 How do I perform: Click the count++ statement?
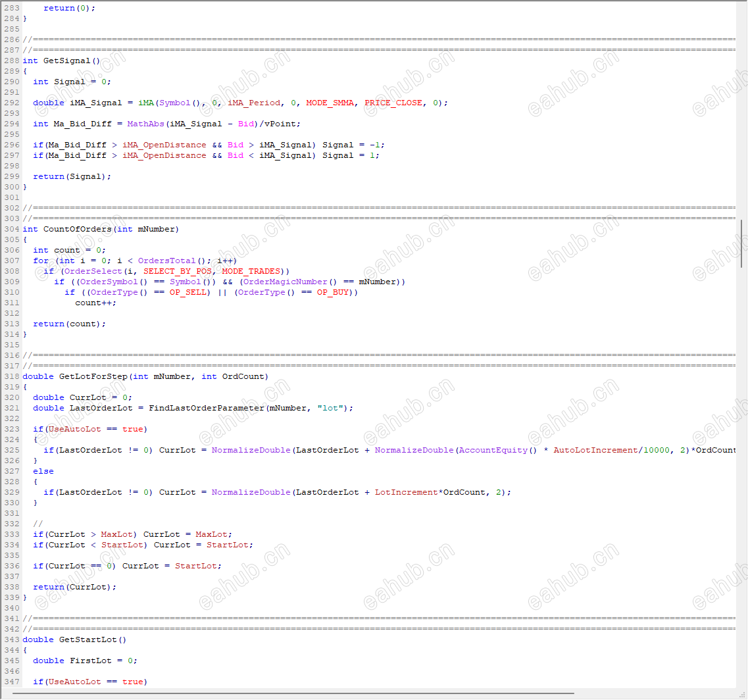[95, 303]
